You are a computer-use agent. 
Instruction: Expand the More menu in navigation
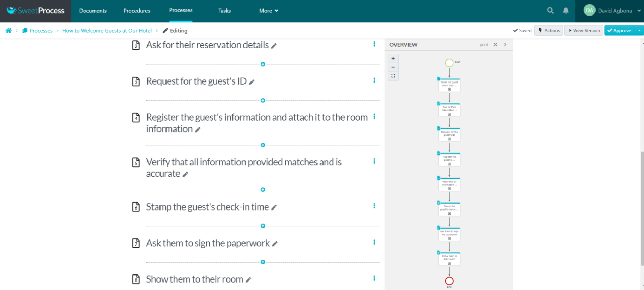pos(269,10)
